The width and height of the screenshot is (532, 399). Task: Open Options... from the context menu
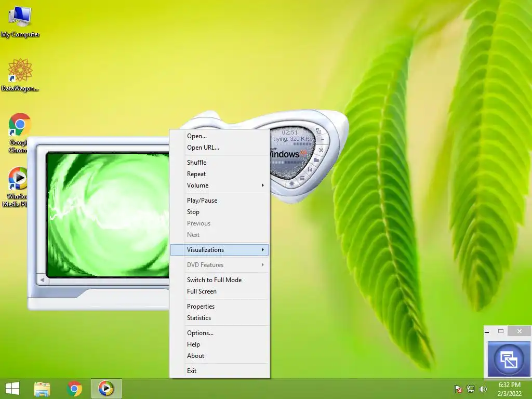coord(220,333)
